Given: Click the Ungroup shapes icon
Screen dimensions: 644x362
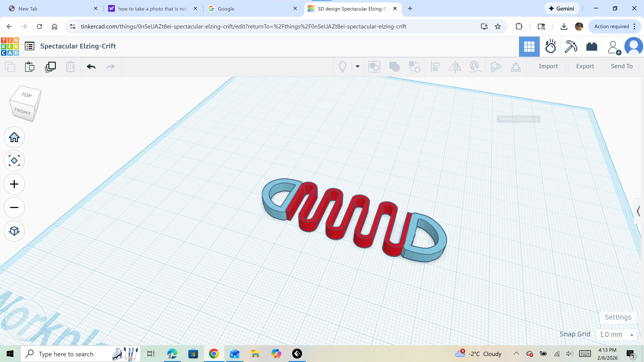Looking at the screenshot, I should pyautogui.click(x=414, y=67).
